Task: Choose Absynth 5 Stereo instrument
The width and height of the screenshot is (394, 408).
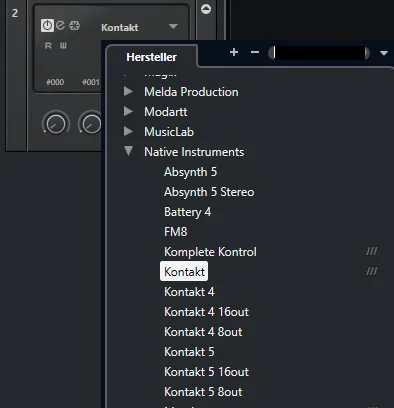Action: (x=209, y=192)
